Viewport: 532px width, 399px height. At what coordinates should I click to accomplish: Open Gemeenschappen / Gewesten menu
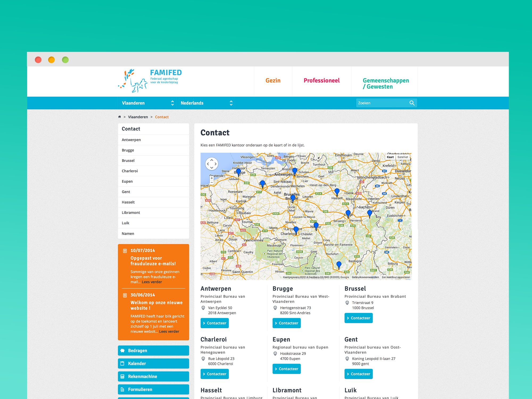[x=386, y=84]
